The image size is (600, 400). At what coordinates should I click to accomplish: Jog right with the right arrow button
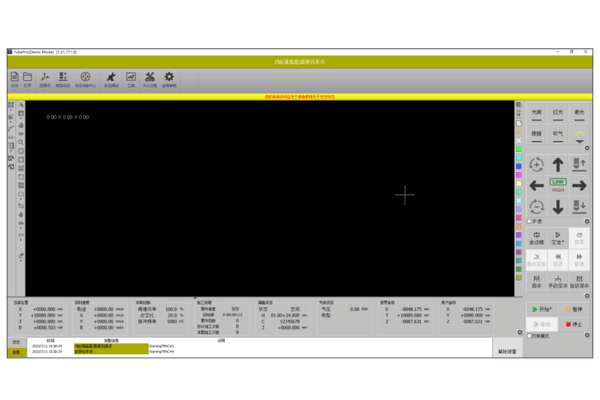(x=579, y=186)
